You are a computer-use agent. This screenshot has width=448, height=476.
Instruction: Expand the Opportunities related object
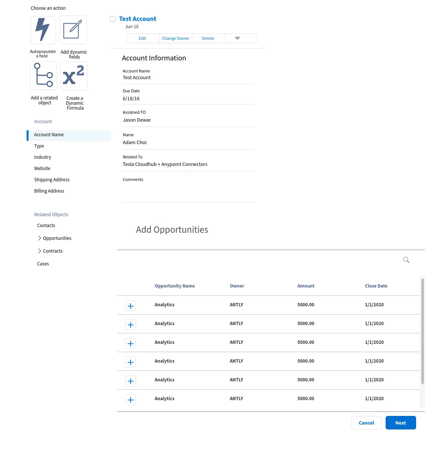pyautogui.click(x=39, y=238)
